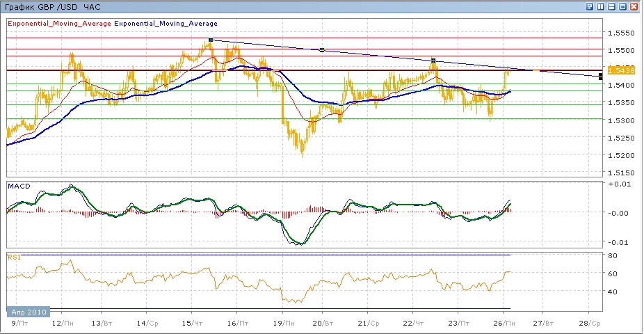Close the GBP/USD chart window
This screenshot has width=644, height=334.
(x=634, y=6)
